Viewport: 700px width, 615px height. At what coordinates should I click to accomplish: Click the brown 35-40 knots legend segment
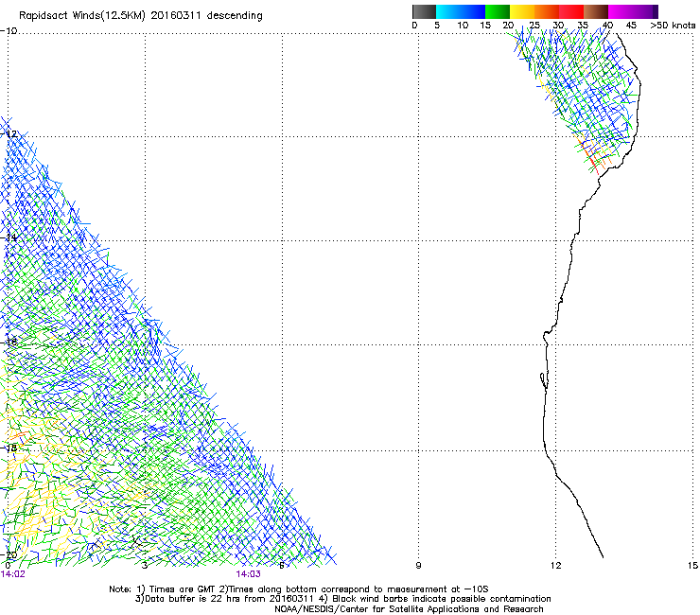coord(596,11)
